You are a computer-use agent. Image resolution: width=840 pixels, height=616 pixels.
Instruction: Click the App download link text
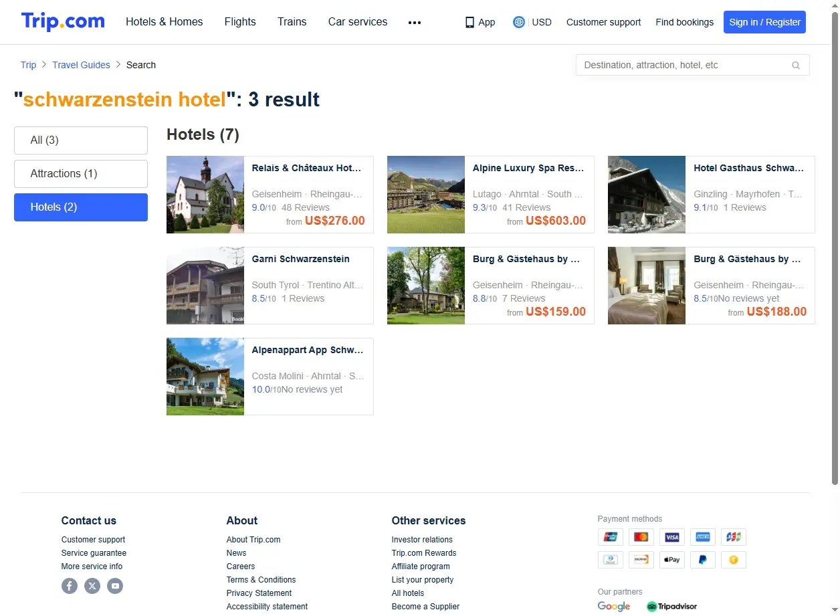point(487,22)
